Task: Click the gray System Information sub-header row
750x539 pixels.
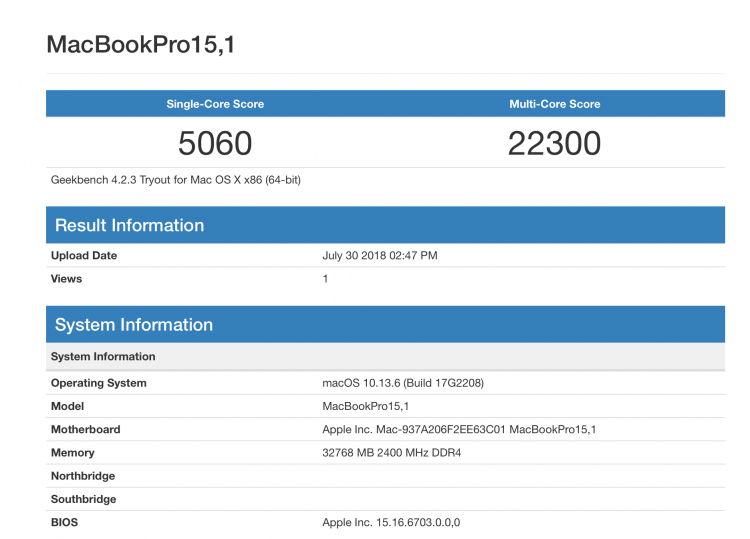Action: pos(386,356)
